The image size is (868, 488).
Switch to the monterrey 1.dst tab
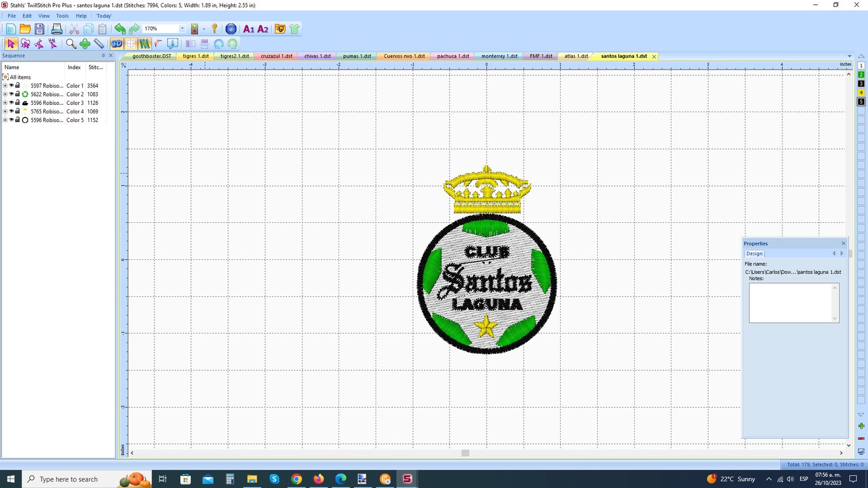coord(499,56)
